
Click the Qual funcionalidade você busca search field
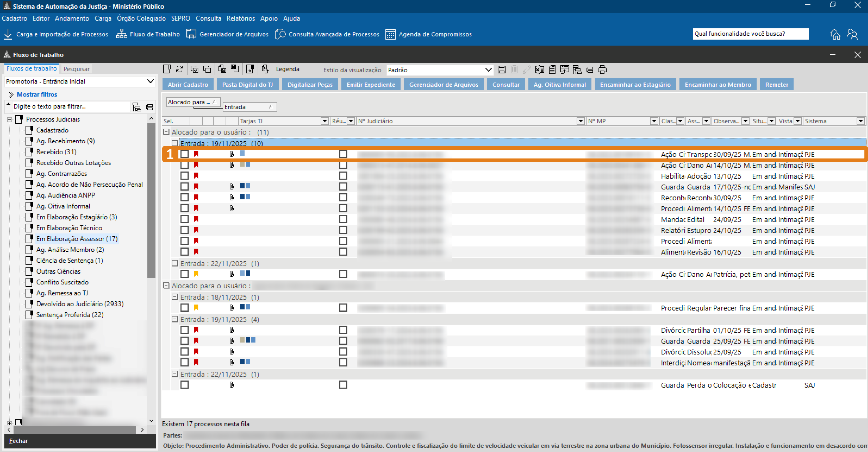point(750,34)
